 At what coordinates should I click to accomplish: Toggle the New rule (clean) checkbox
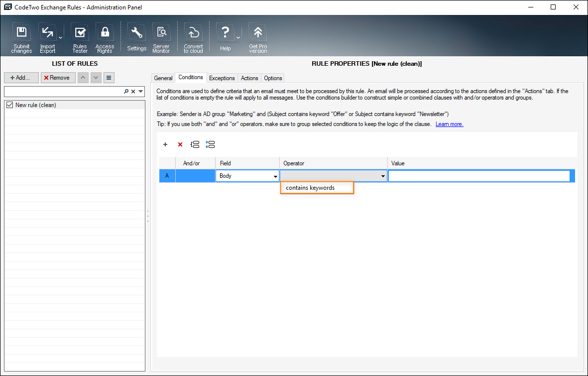(10, 105)
